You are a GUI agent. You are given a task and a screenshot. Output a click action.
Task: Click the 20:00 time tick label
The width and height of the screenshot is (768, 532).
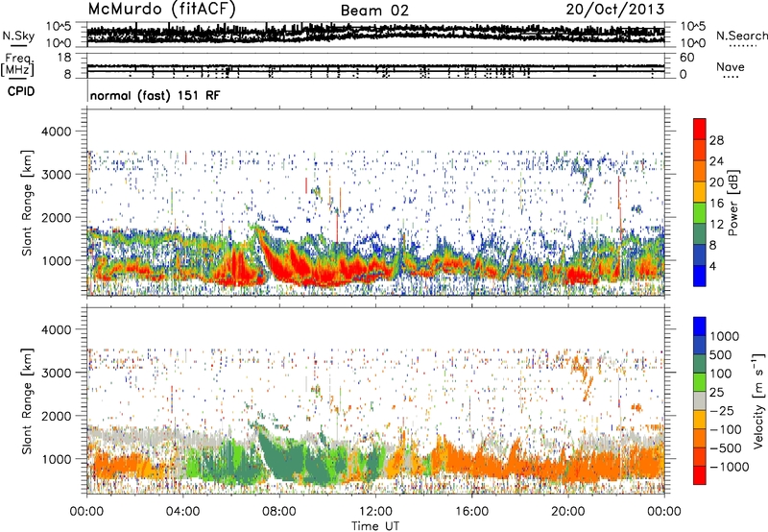click(568, 512)
